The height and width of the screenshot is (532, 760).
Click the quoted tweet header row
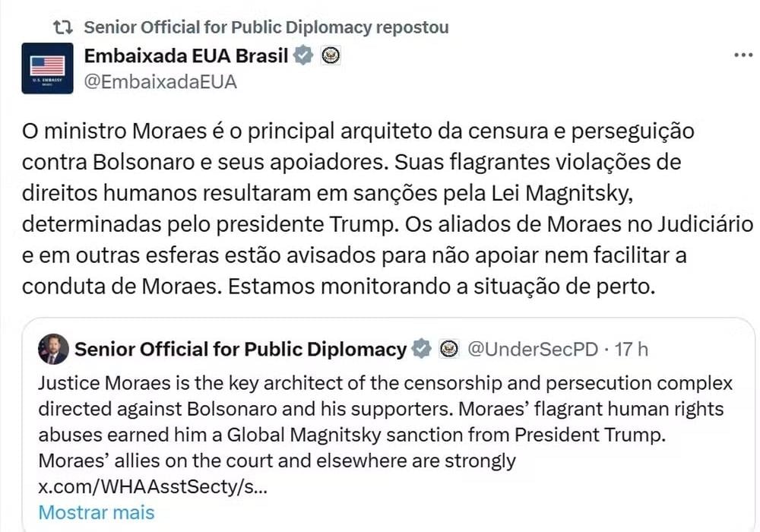pos(342,349)
